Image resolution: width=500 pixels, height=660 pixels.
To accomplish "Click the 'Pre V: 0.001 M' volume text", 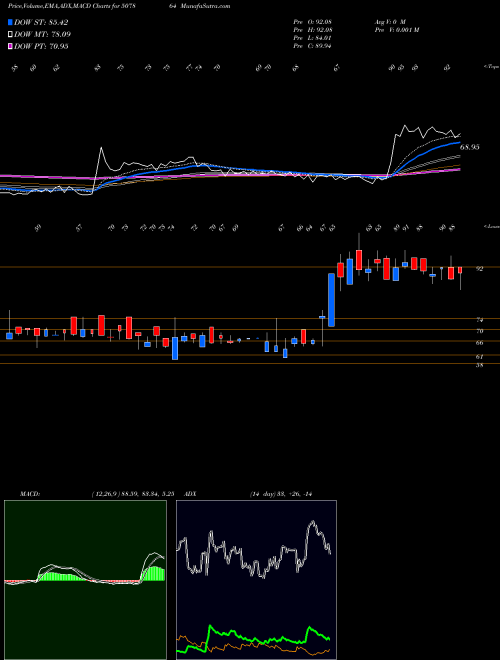I will pos(396,30).
